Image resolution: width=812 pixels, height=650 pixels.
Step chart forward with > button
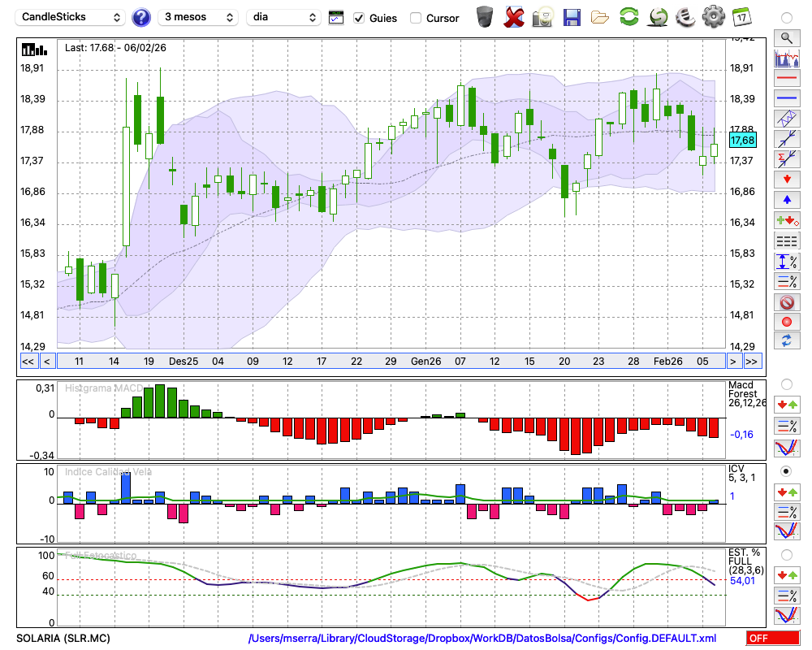point(732,362)
